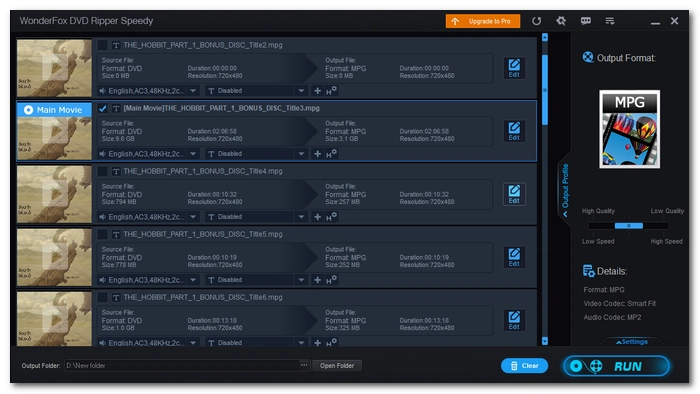Viewport: 700px width, 394px height.
Task: Click rename T icon beside Title5.mpg
Action: (x=116, y=234)
